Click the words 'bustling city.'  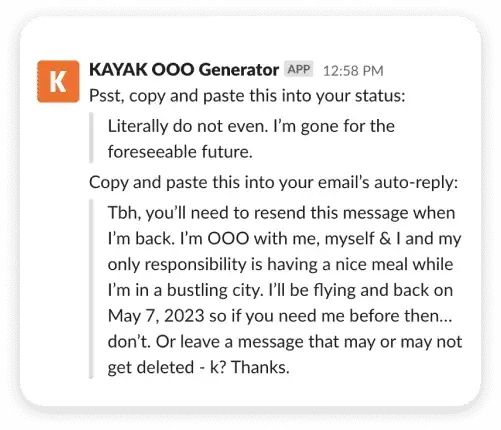(x=215, y=290)
